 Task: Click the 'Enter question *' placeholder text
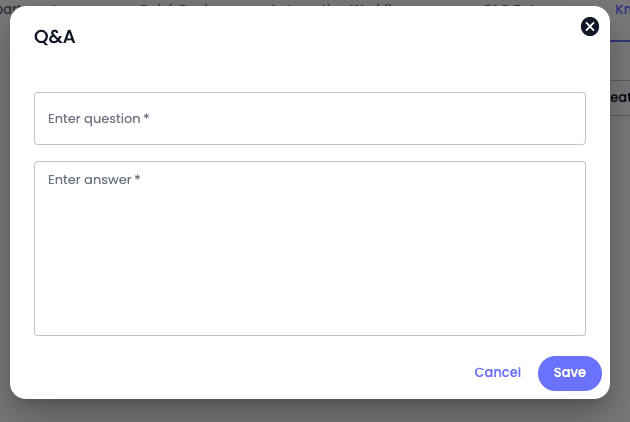click(x=98, y=119)
